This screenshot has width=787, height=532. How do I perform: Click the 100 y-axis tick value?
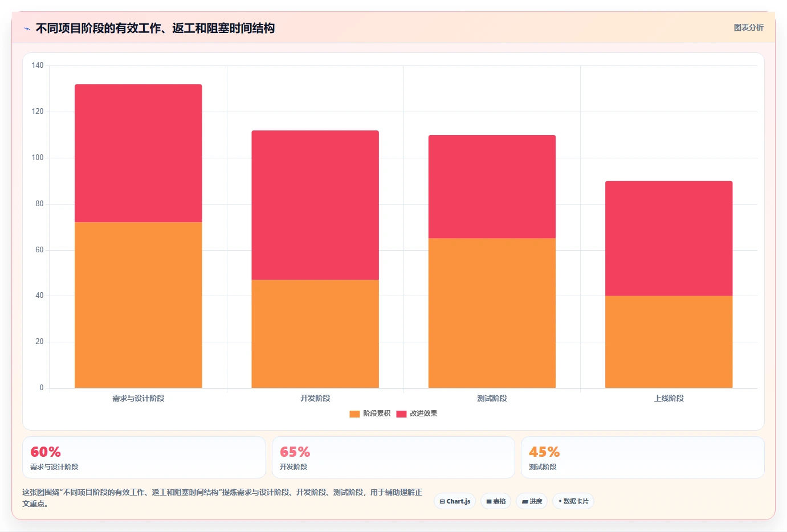click(x=38, y=158)
